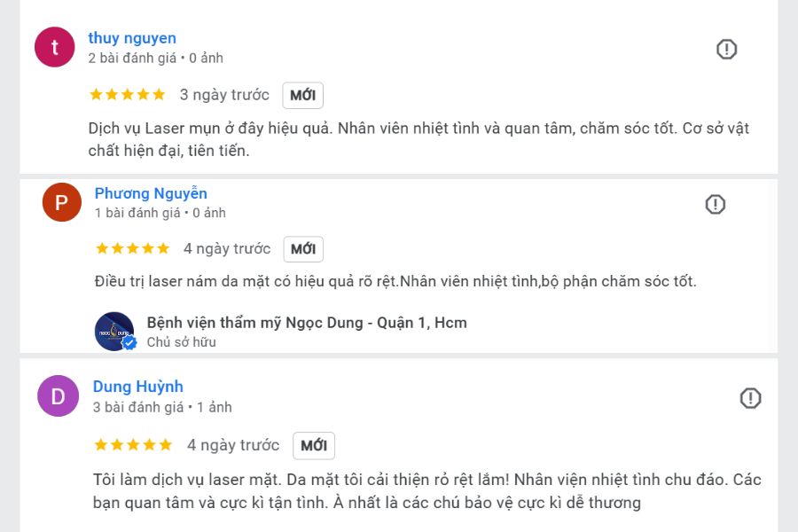The height and width of the screenshot is (532, 798).
Task: Click Dung Huỳnh's purple avatar
Action: 57,397
